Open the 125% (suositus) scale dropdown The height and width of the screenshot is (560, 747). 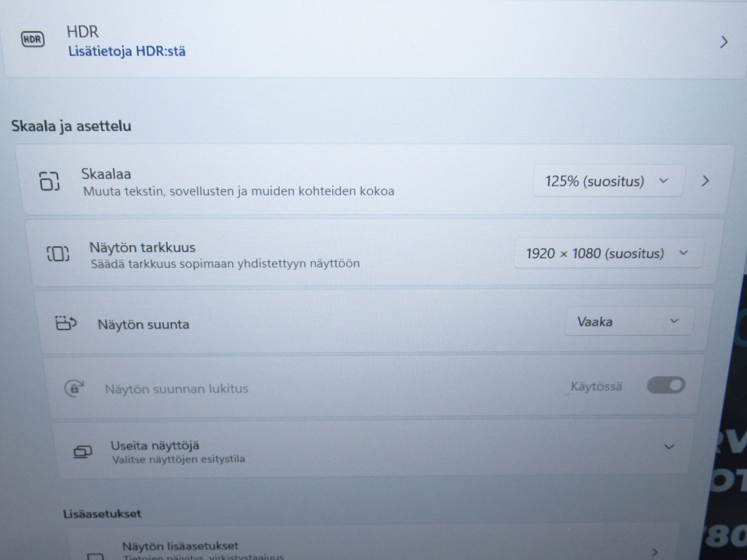608,181
